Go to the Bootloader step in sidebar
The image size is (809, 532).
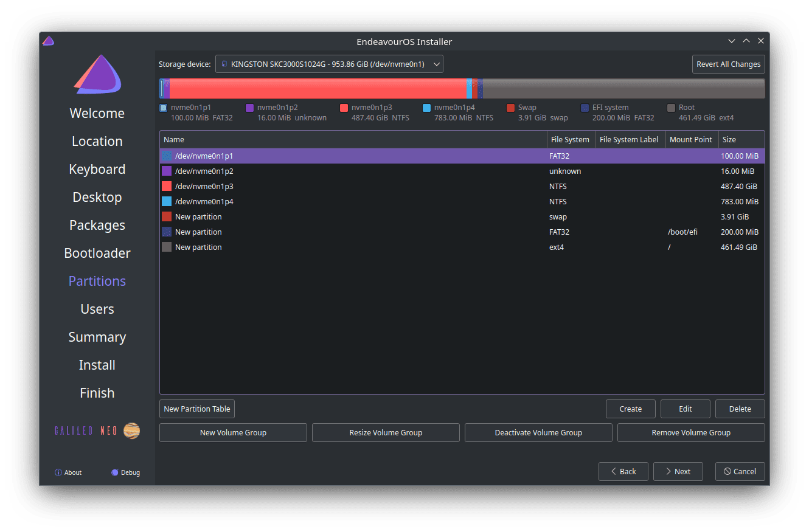pyautogui.click(x=97, y=253)
